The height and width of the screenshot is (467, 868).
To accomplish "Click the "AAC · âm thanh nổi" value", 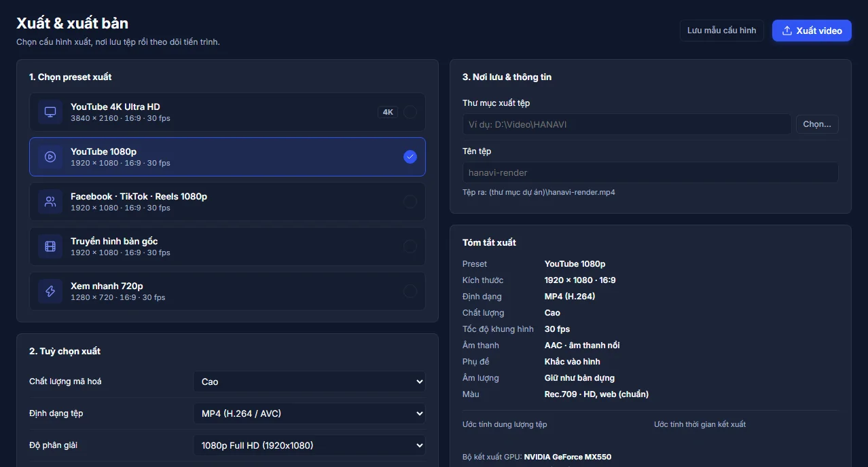I will coord(582,345).
